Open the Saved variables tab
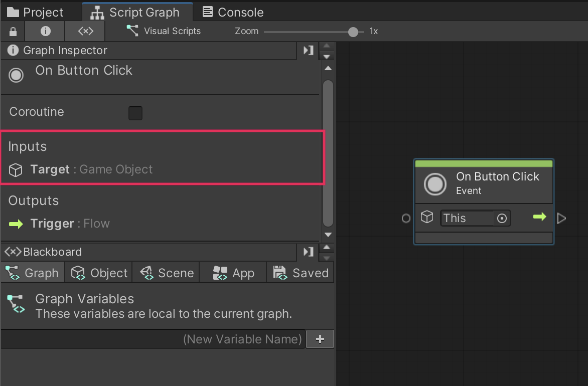The image size is (588, 386). pos(301,273)
